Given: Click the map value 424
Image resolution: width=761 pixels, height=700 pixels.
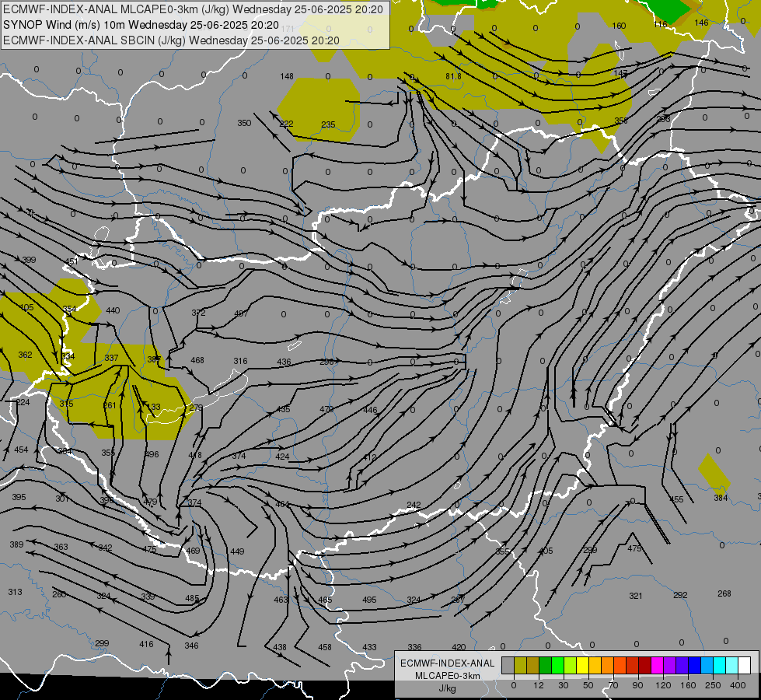Looking at the screenshot, I should click(x=282, y=457).
